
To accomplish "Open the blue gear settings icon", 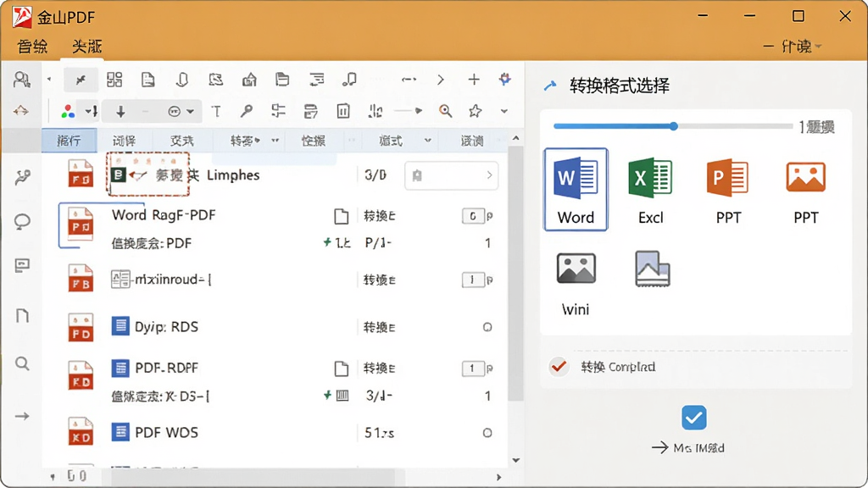I will click(x=505, y=79).
